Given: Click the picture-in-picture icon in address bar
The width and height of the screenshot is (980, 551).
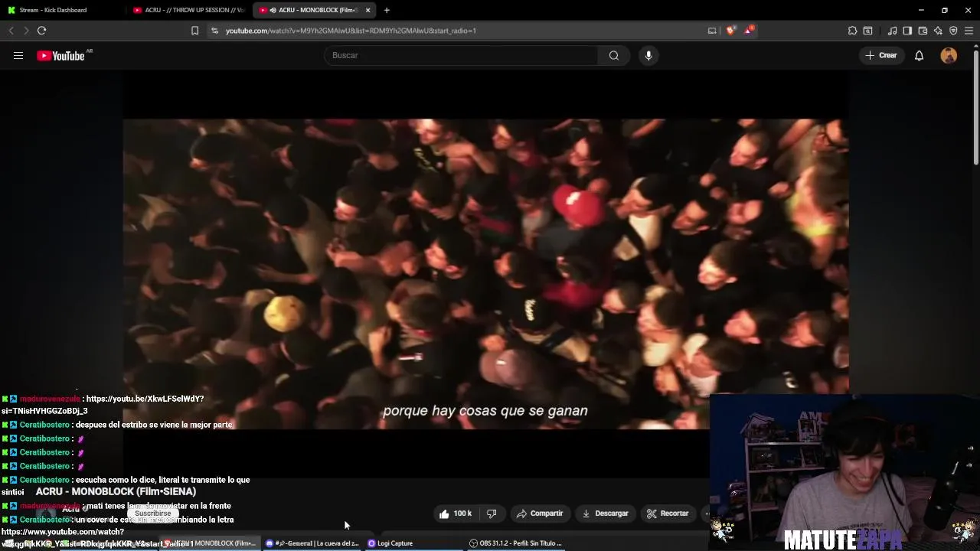Looking at the screenshot, I should [x=712, y=31].
